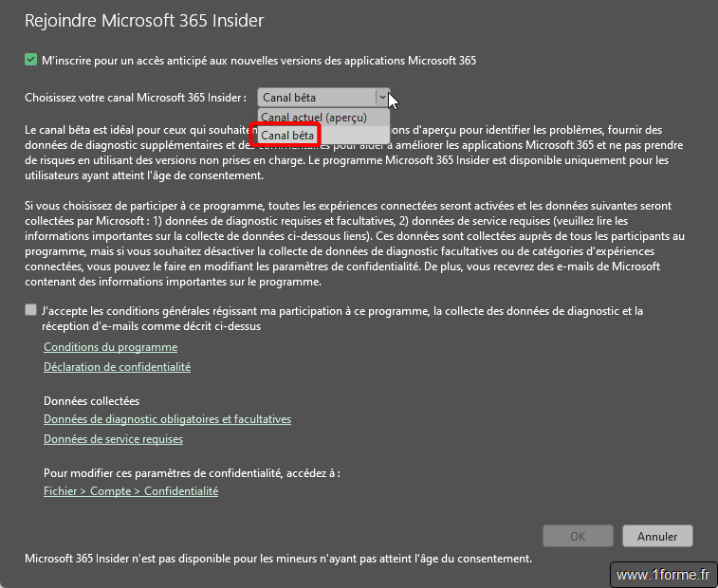Screen dimensions: 718x588
Task: Choose "Canal actuel (aperçu)" from the list
Action: tap(323, 118)
